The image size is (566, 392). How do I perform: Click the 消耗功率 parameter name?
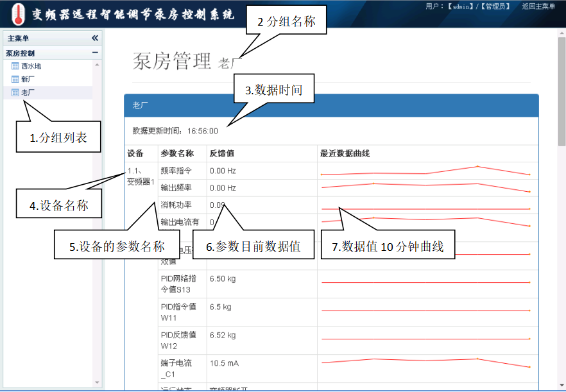176,205
